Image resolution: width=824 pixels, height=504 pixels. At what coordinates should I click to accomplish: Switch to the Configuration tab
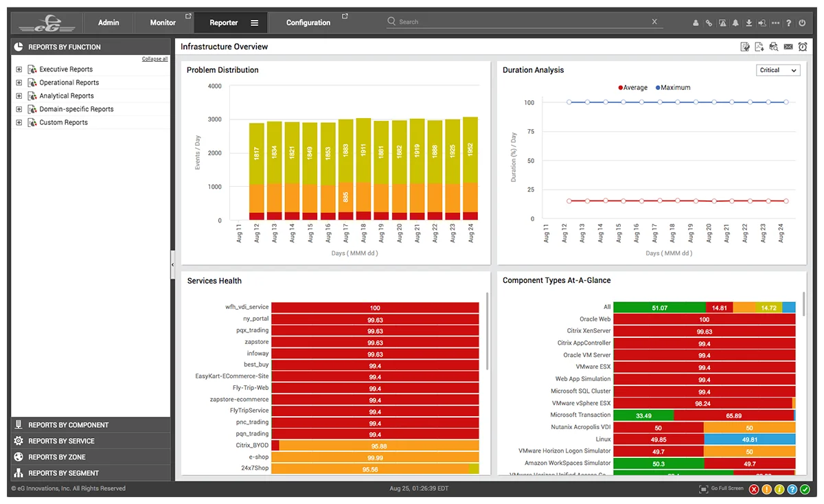click(308, 23)
